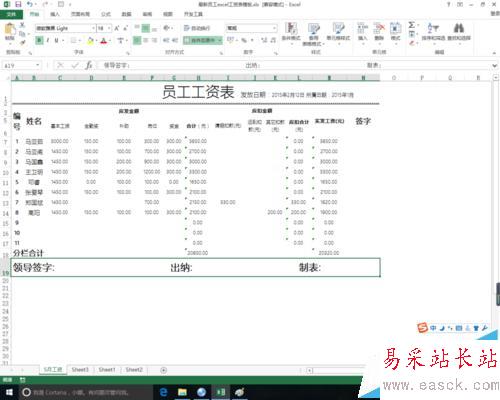Open fill color dropdown arrow

(96, 41)
